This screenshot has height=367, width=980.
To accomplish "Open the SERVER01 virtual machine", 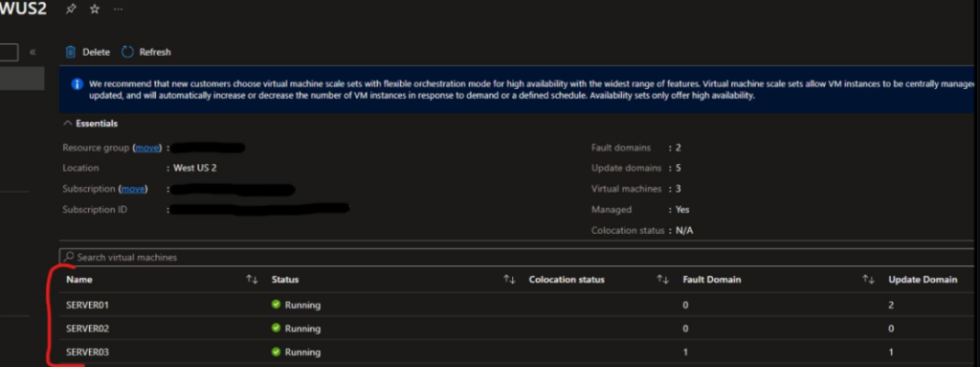I will point(88,305).
